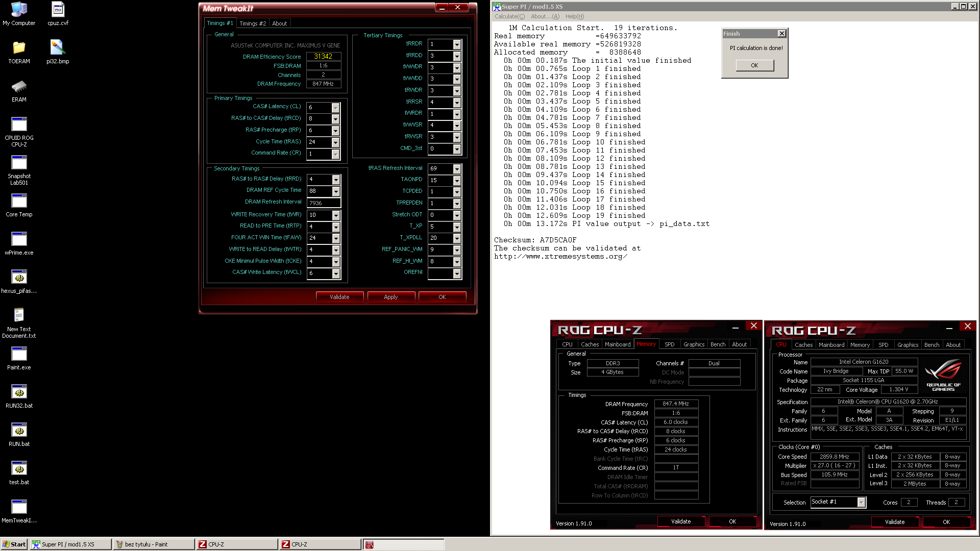Close the Finish dialog
The width and height of the screenshot is (980, 551).
781,34
